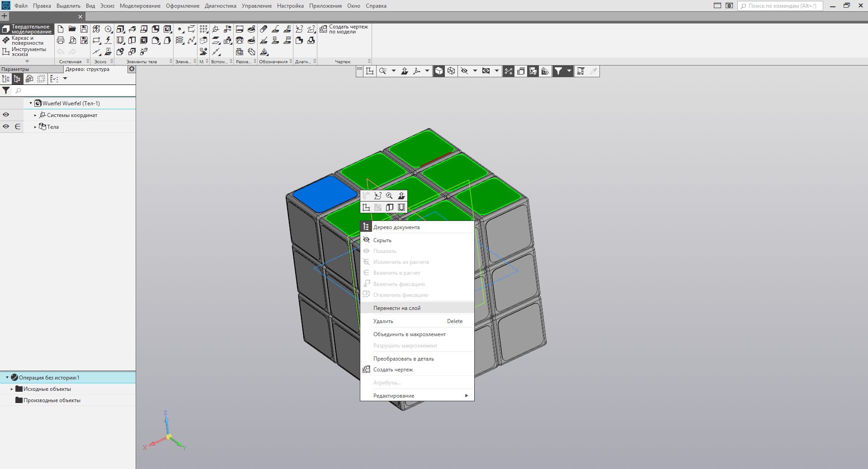The width and height of the screenshot is (868, 469).
Task: Select the Производные объекты tree item
Action: tap(52, 400)
